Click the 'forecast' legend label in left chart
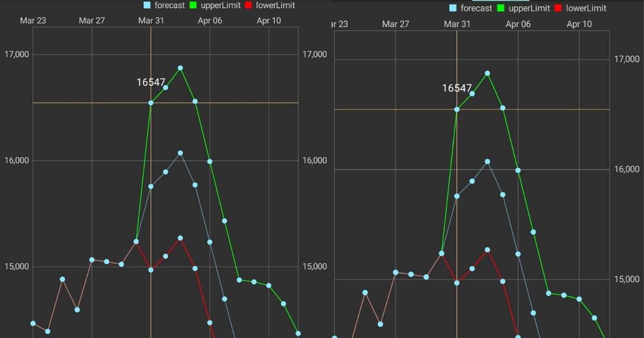The width and height of the screenshot is (644, 338). [x=170, y=5]
